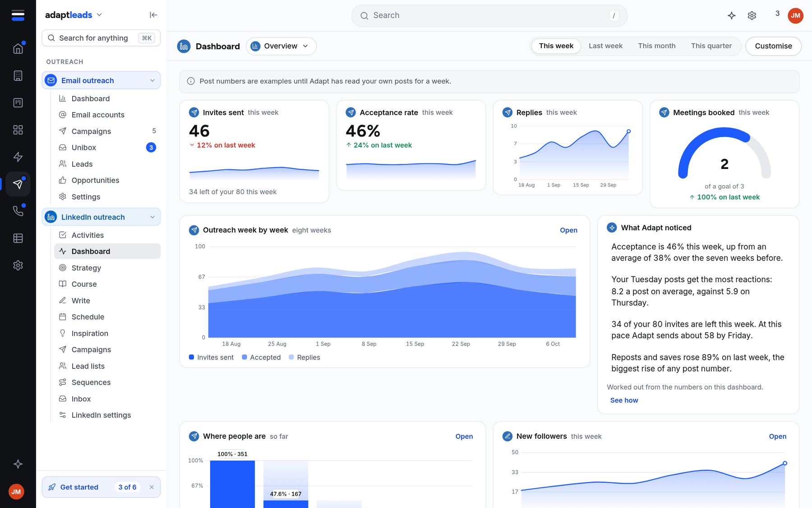Select the This week range
Viewport: 812px width, 508px height.
(556, 46)
